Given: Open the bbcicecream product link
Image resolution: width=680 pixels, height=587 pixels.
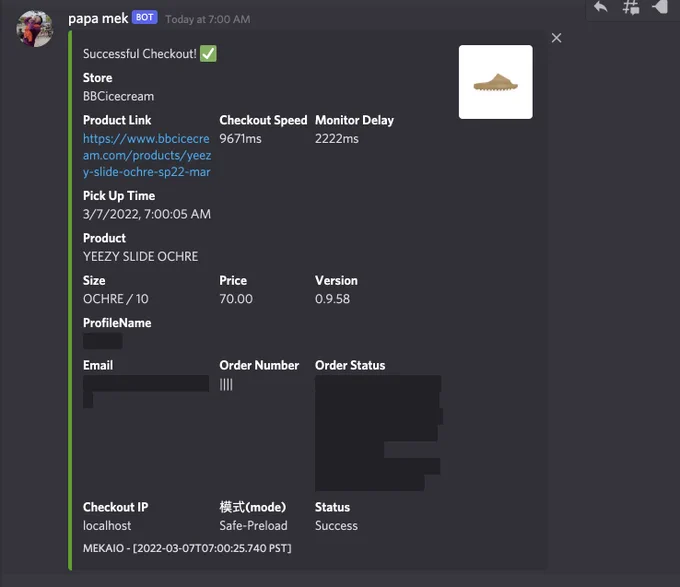Looking at the screenshot, I should pos(147,155).
